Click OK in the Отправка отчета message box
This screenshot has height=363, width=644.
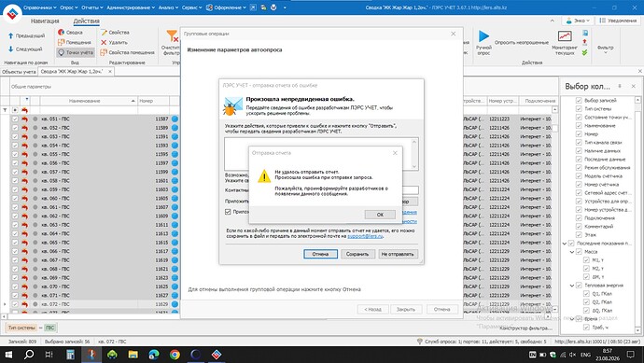pyautogui.click(x=380, y=215)
